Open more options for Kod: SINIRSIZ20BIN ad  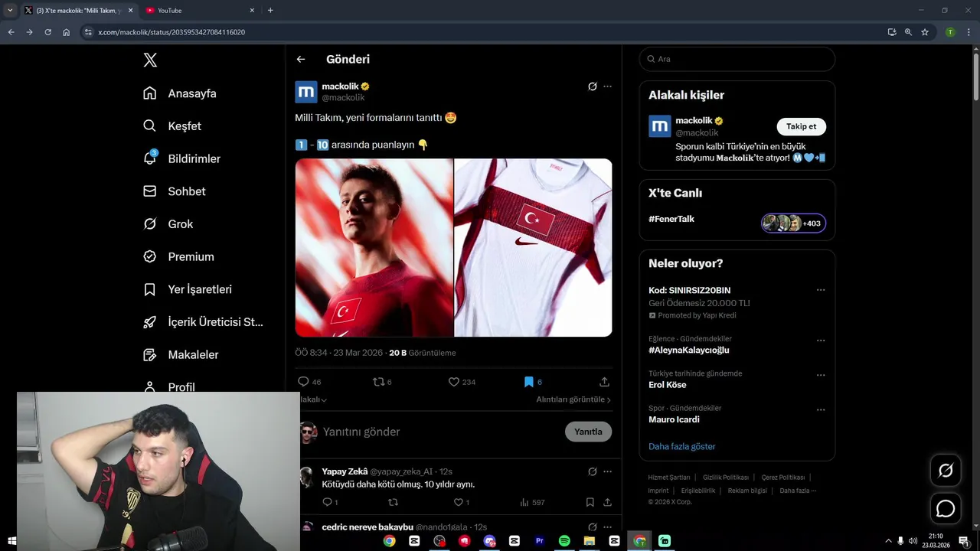click(821, 290)
